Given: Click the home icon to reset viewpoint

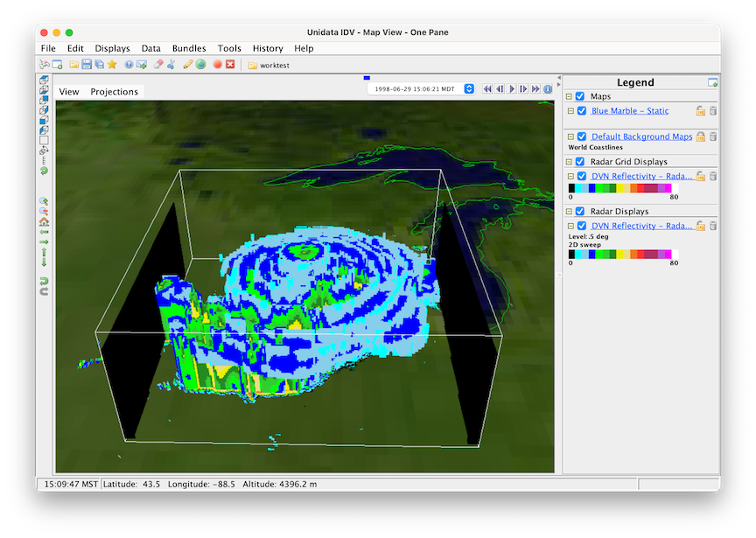Looking at the screenshot, I should pyautogui.click(x=44, y=222).
